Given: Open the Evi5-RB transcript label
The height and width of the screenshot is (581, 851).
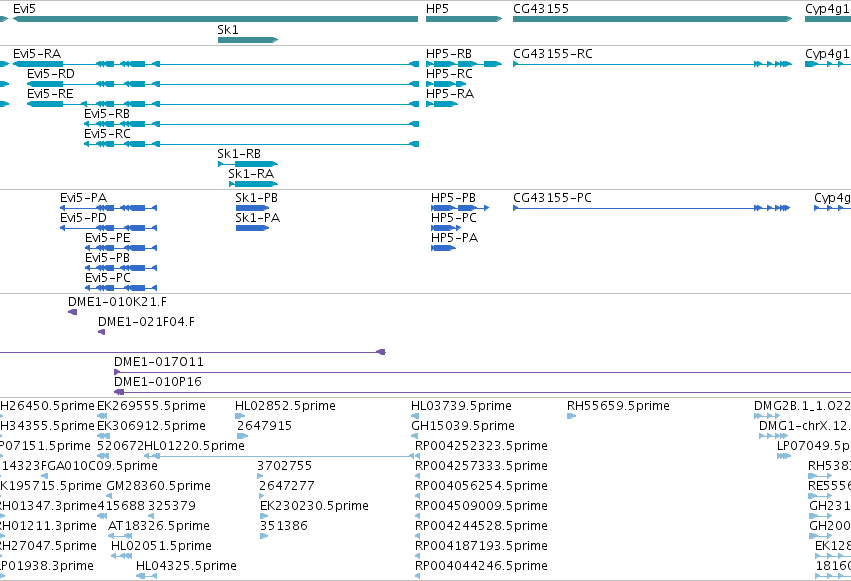Looking at the screenshot, I should [x=107, y=114].
